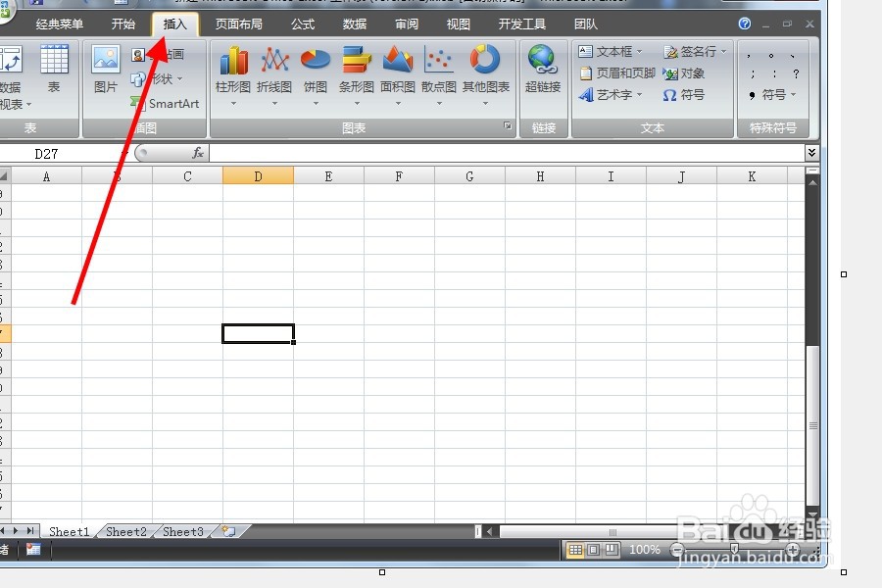
Task: Switch to the 开始 tab
Action: [x=122, y=24]
